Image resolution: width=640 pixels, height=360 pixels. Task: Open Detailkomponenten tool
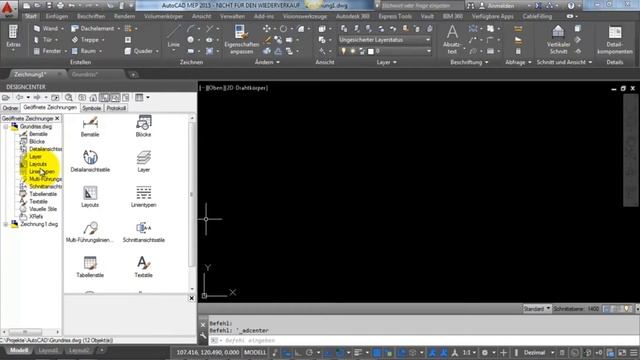point(615,39)
